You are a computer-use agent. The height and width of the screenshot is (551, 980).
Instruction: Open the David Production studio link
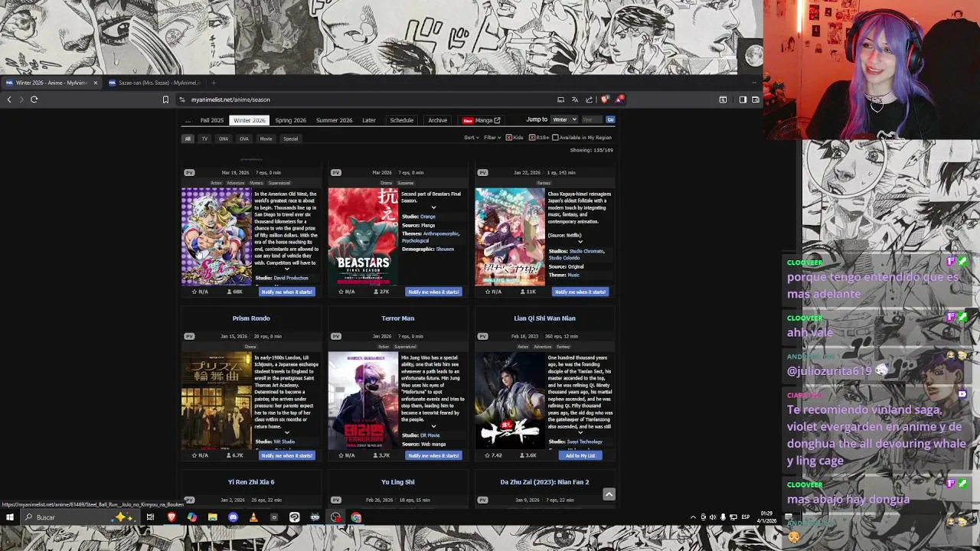pos(291,278)
